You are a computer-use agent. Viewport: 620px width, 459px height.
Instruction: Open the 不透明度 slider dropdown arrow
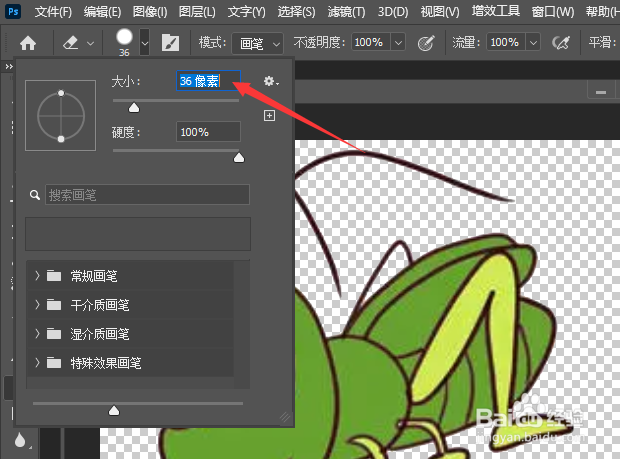pyautogui.click(x=399, y=42)
